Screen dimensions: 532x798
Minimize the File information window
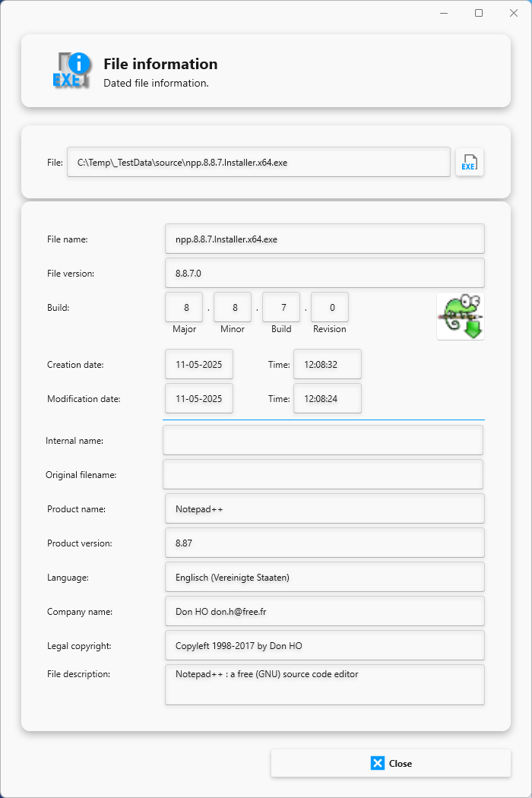(x=444, y=13)
